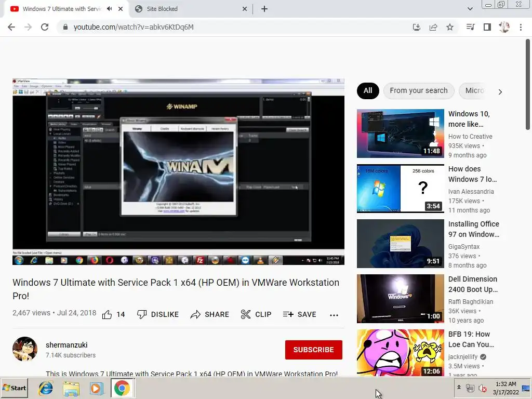Click the main video player
The width and height of the screenshot is (532, 399).
tap(179, 171)
